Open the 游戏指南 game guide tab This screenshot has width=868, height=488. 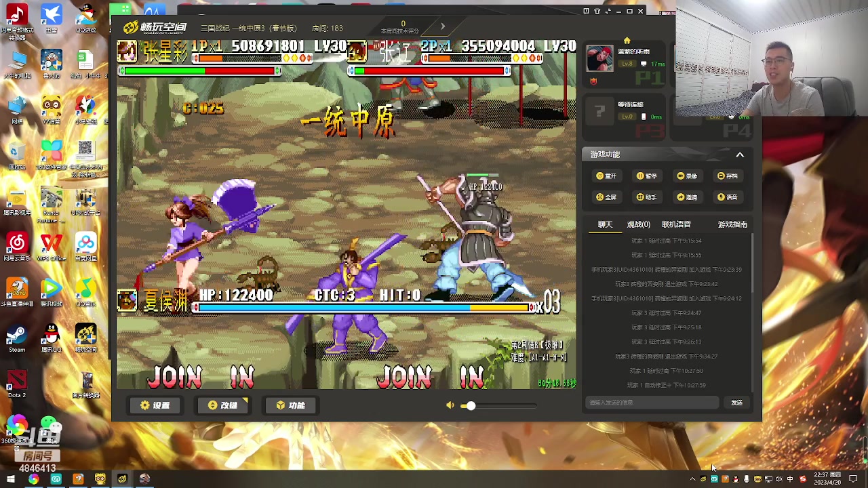pyautogui.click(x=732, y=224)
